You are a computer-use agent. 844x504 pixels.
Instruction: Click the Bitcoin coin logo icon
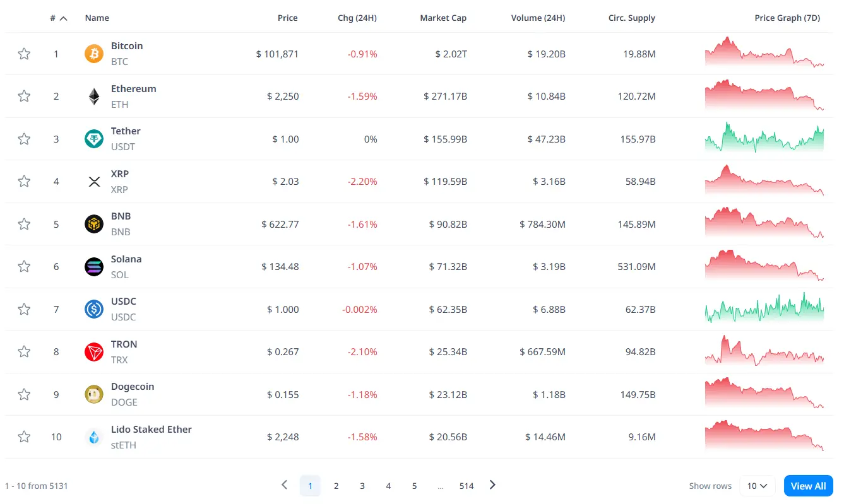[x=94, y=54]
